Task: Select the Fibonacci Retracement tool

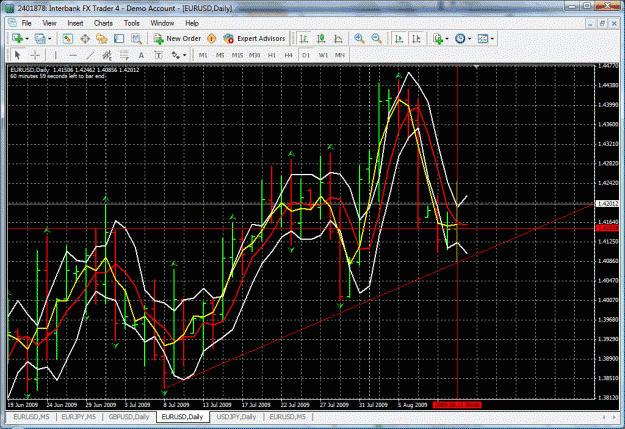Action: click(124, 55)
